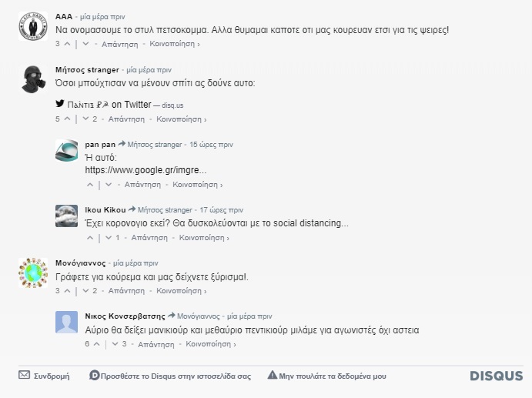Upvote pan pan's reply

coord(90,185)
